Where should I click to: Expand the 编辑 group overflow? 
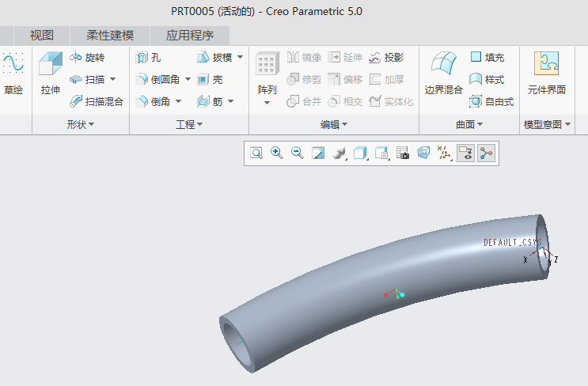click(334, 124)
